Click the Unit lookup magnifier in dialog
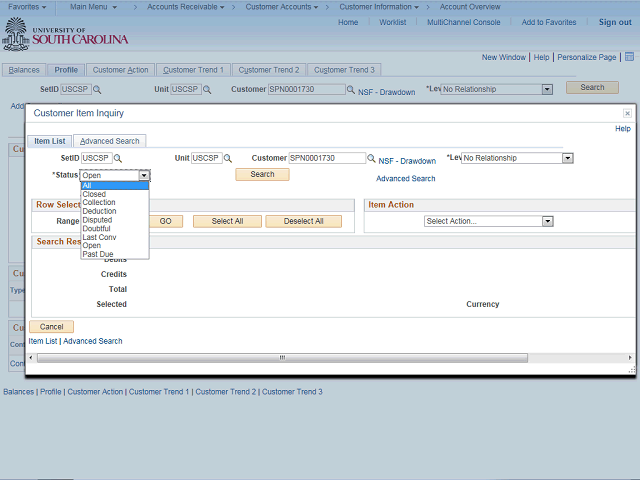The height and width of the screenshot is (480, 640). click(x=228, y=158)
